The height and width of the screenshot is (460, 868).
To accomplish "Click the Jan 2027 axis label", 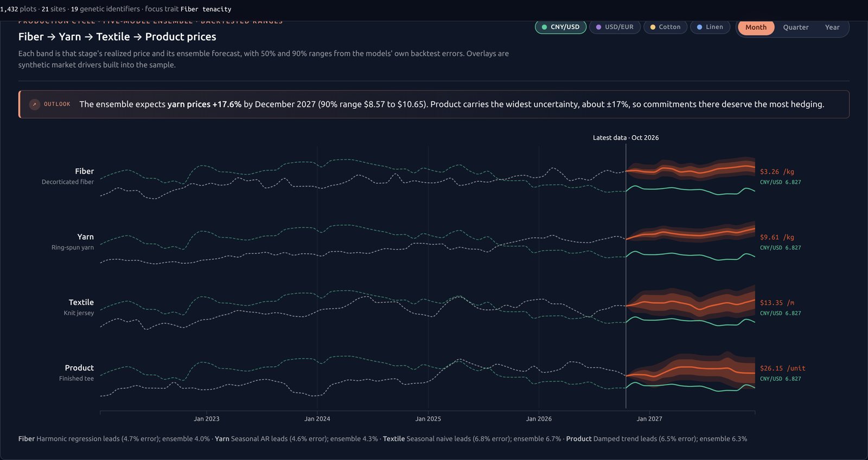I will click(x=649, y=419).
